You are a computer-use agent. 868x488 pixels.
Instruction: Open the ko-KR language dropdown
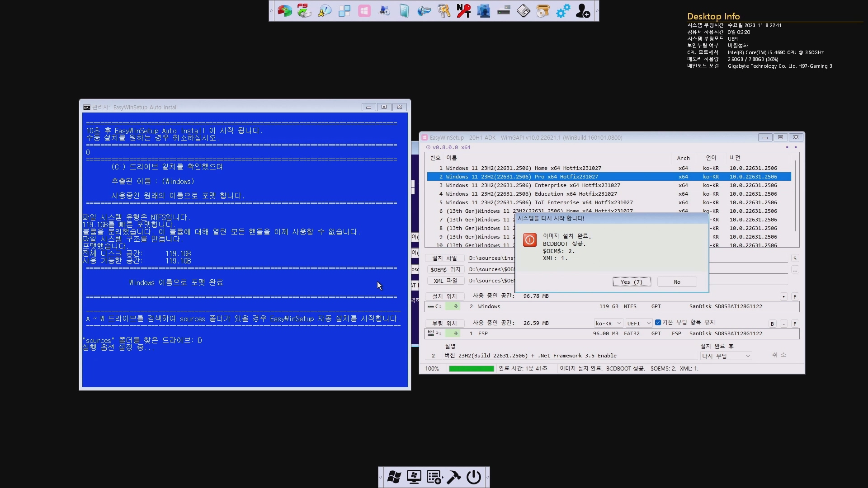608,323
